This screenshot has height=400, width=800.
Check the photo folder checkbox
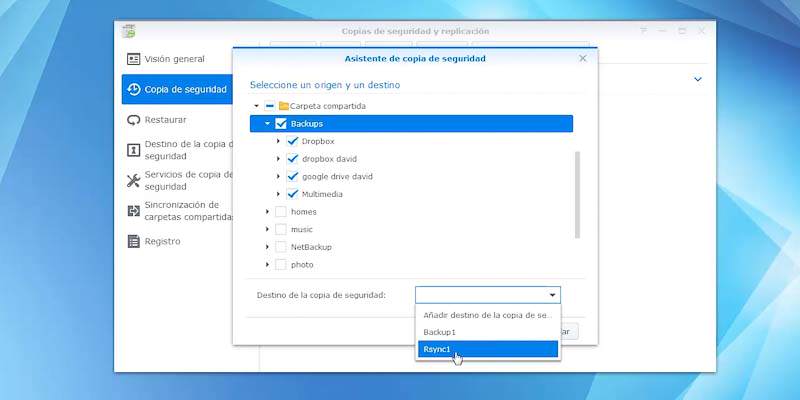[281, 265]
